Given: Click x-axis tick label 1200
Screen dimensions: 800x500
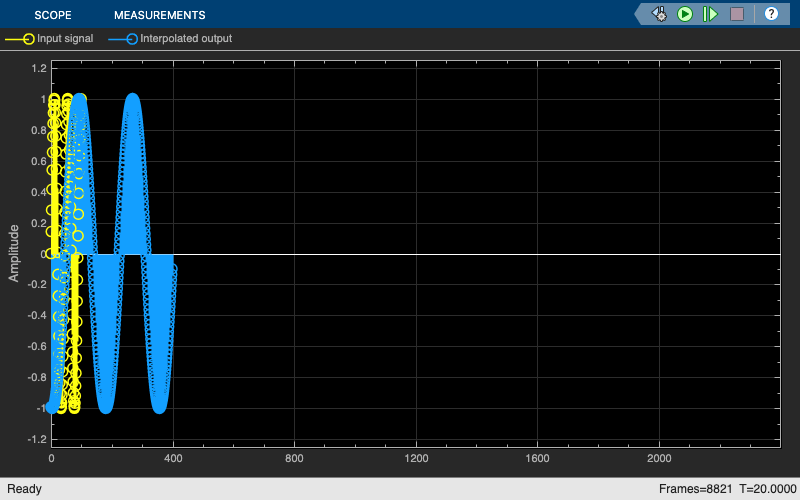Looking at the screenshot, I should click(416, 458).
